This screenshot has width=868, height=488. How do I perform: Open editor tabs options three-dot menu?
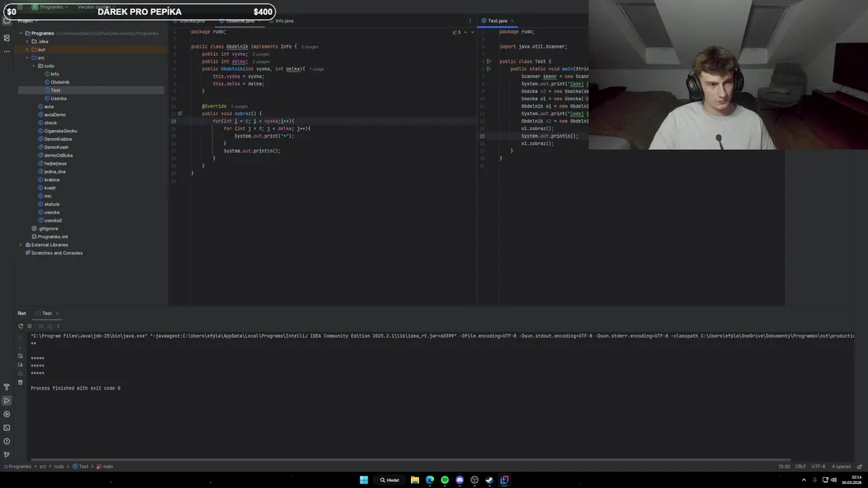tap(470, 21)
